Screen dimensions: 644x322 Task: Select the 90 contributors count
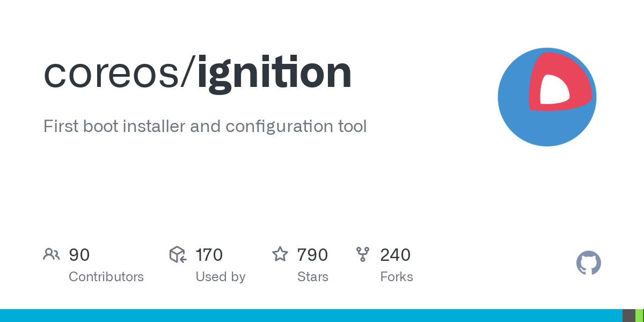[79, 255]
